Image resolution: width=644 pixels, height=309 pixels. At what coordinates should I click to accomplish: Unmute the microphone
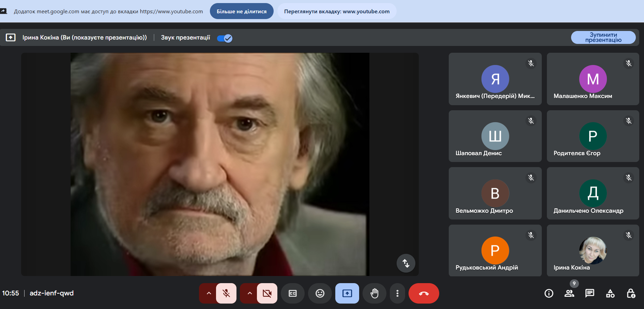click(226, 293)
